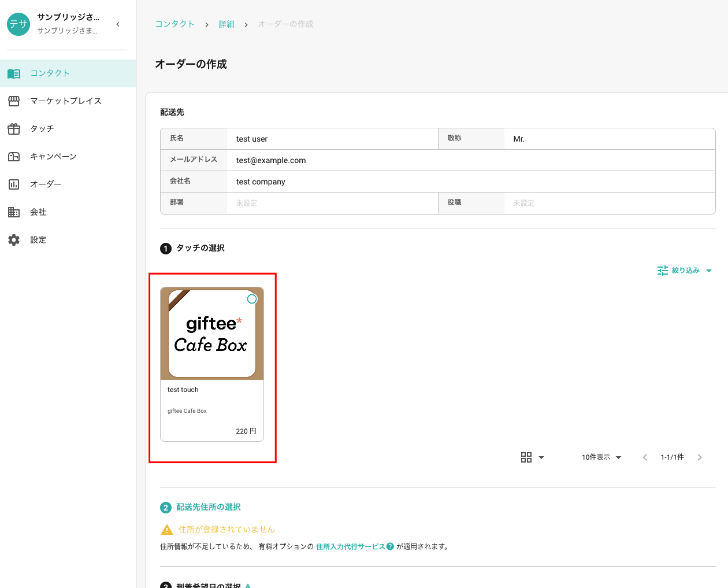Viewport: 728px width, 588px height.
Task: Click the サンブリッジ account name header
Action: click(68, 17)
